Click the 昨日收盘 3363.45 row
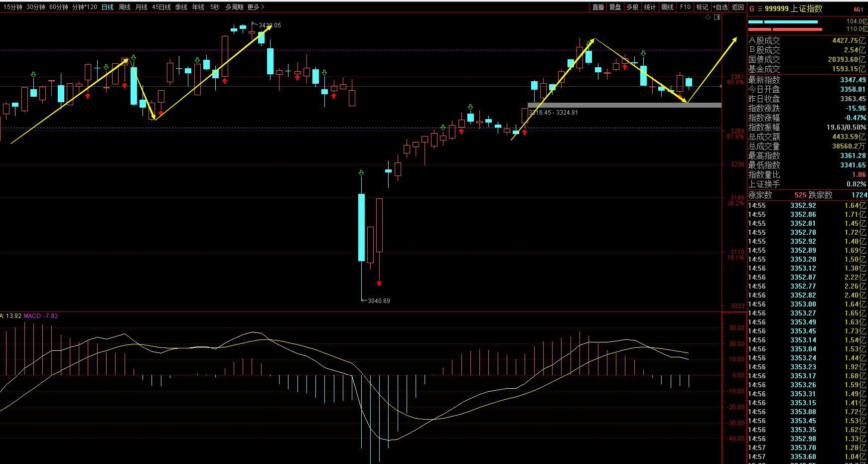The width and height of the screenshot is (868, 464). pyautogui.click(x=807, y=99)
